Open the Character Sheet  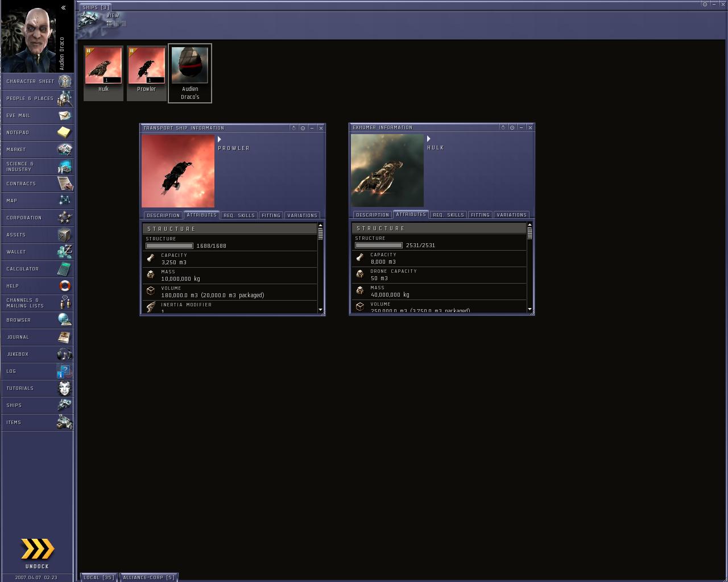pos(37,81)
